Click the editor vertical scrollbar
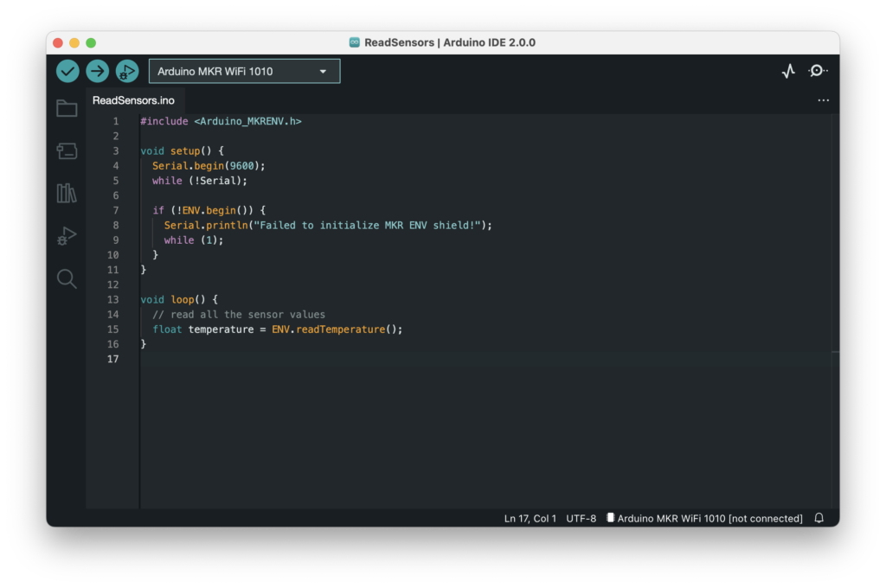This screenshot has width=886, height=588. click(835, 310)
